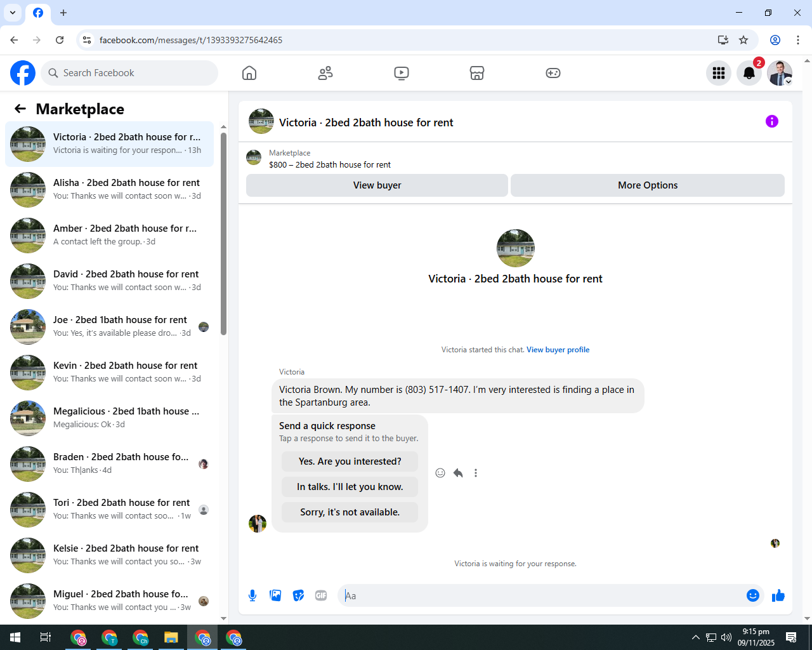Click the listing thumbnail in chat header
The height and width of the screenshot is (650, 812).
261,121
